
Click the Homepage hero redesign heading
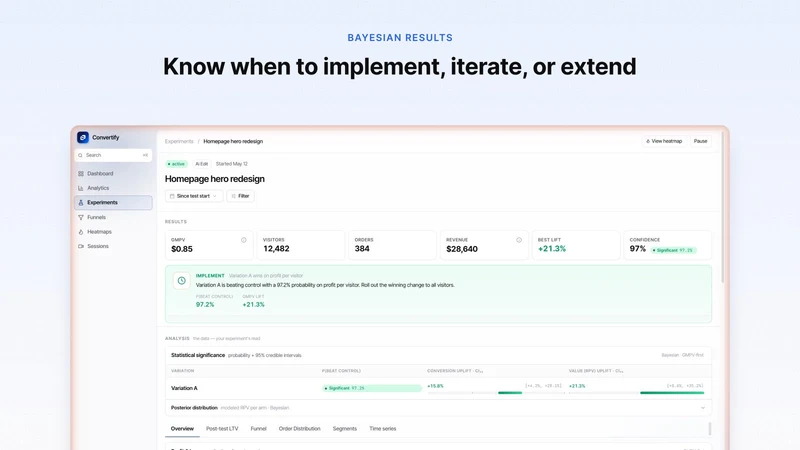point(215,179)
